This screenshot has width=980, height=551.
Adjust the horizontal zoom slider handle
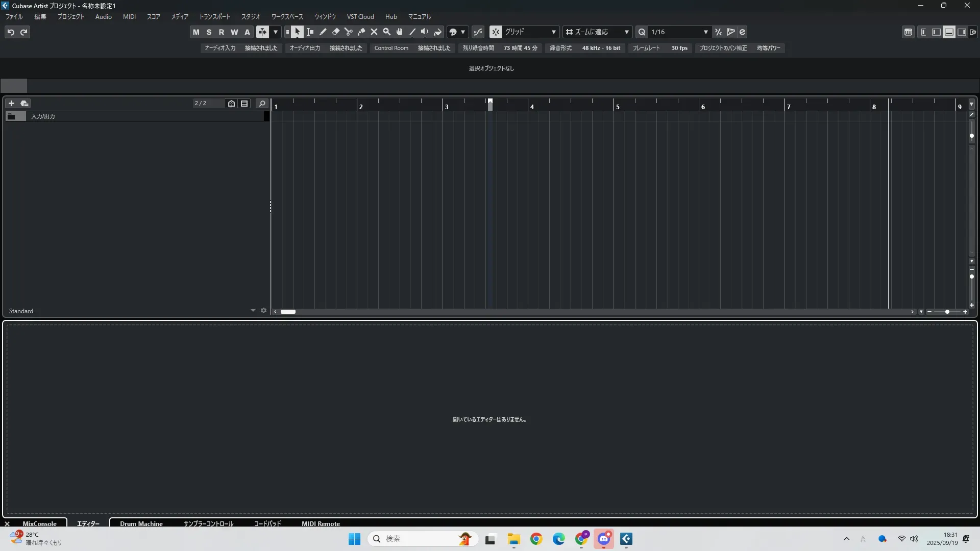coord(947,312)
